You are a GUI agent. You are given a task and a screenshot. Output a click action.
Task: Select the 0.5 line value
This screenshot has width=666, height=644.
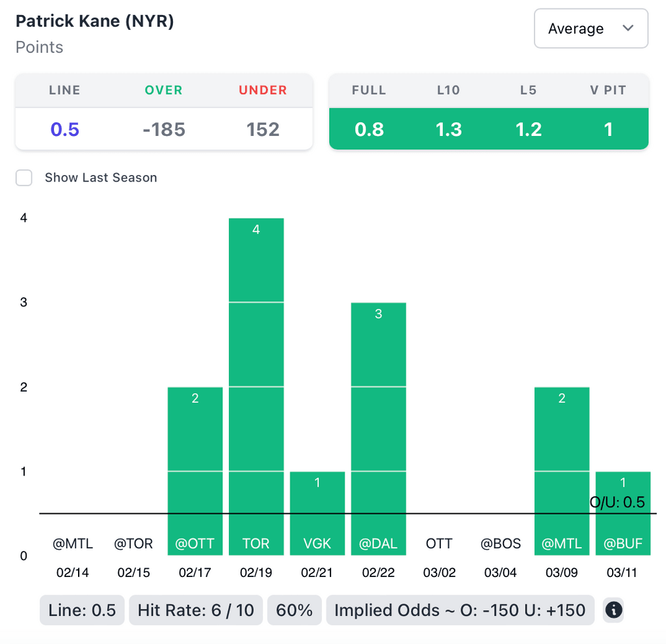pyautogui.click(x=65, y=129)
